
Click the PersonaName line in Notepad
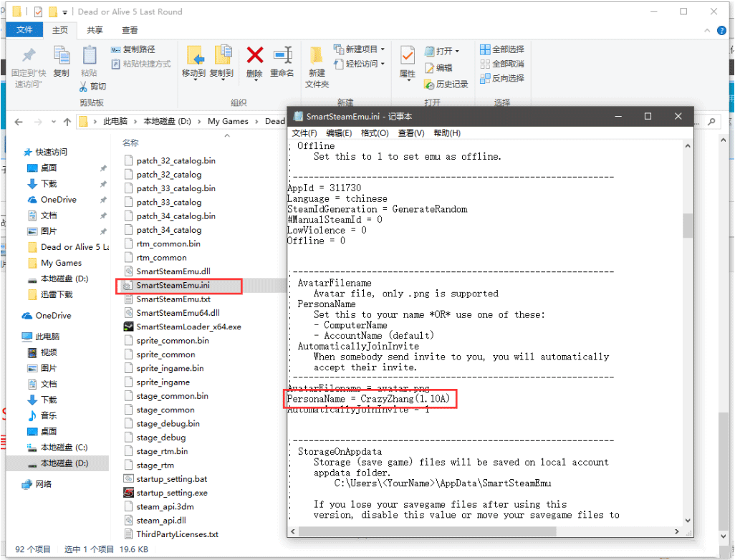(x=368, y=399)
